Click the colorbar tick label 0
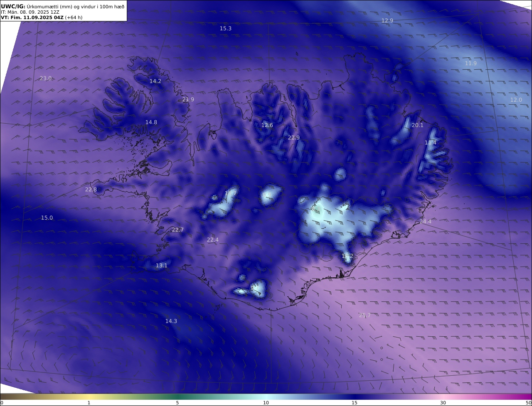The width and height of the screenshot is (532, 406). click(x=2, y=402)
